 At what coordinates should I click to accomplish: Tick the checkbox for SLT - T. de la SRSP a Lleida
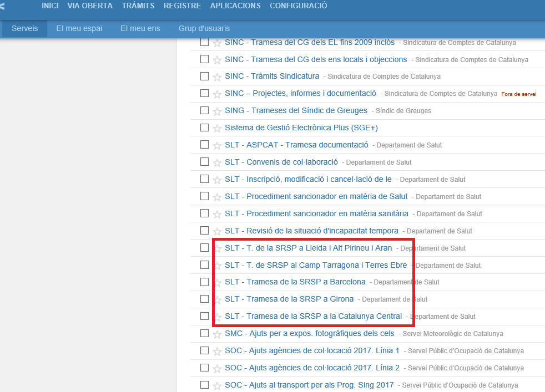204,247
